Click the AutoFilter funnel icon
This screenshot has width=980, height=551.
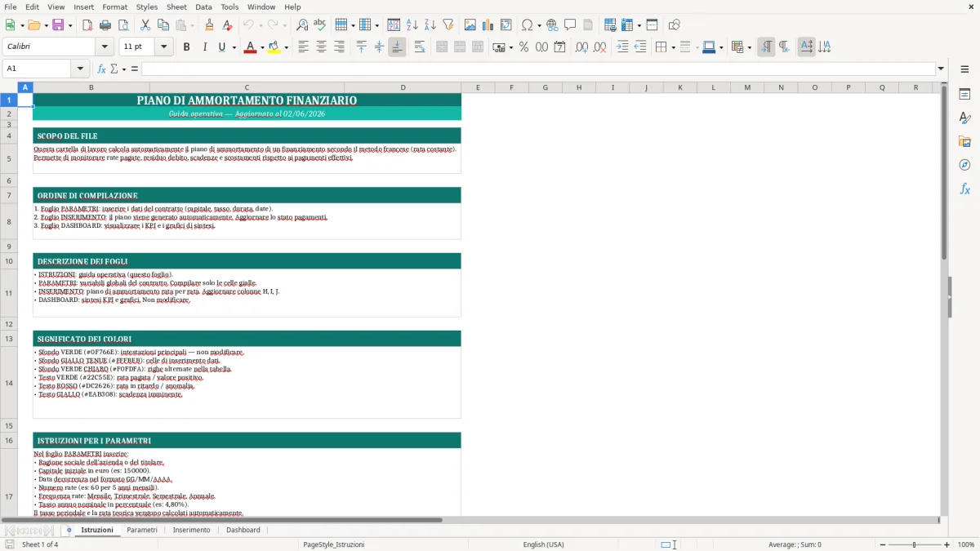tap(448, 24)
